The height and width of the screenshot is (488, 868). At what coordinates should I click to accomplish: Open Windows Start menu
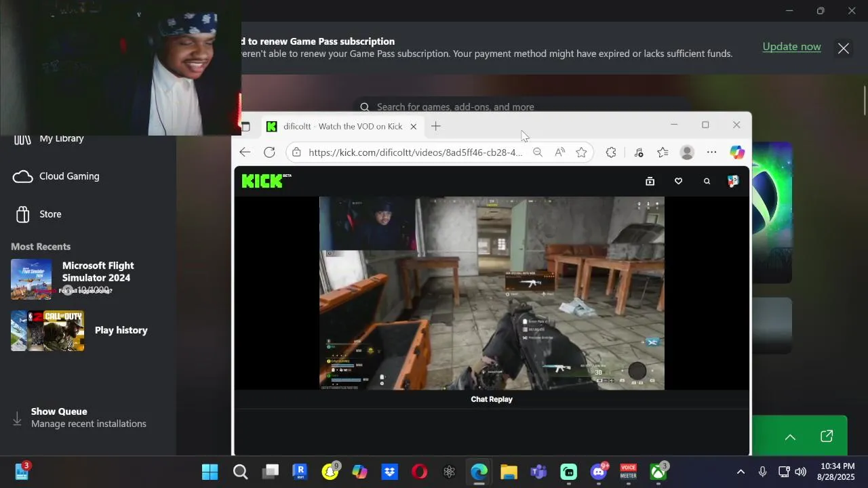210,472
